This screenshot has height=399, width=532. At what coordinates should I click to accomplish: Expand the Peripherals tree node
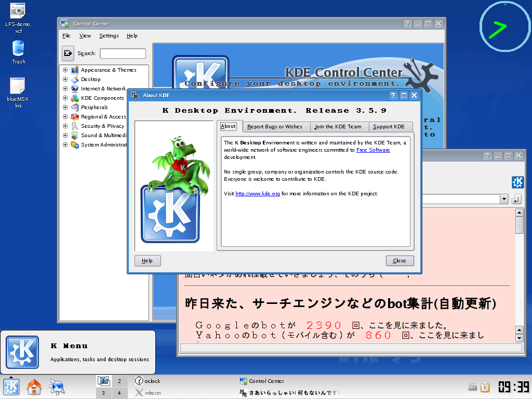(x=65, y=107)
